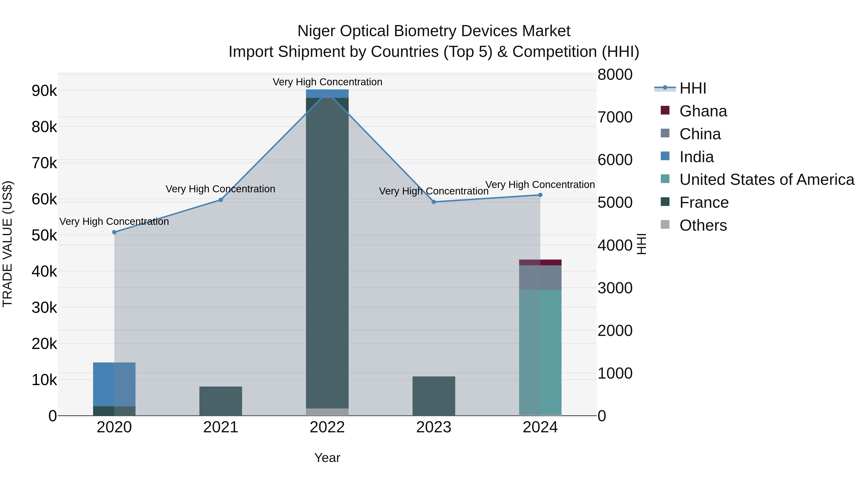The width and height of the screenshot is (868, 488).
Task: Click the chart title 'Niger Optical Biometry Devices Market'
Action: [x=434, y=31]
